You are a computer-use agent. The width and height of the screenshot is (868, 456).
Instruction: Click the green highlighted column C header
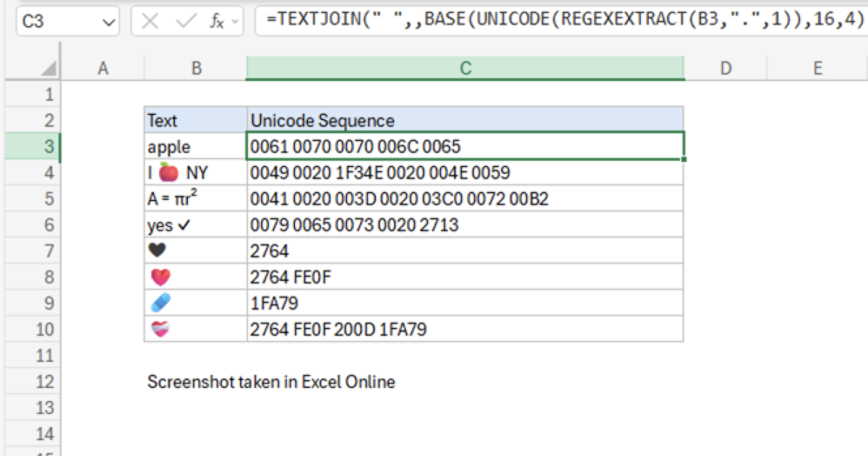point(465,68)
